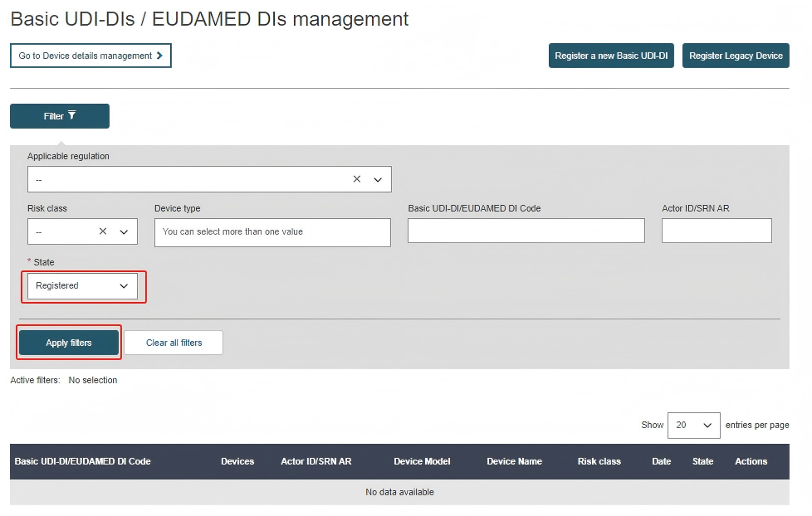Click the Risk class column header

(x=599, y=461)
